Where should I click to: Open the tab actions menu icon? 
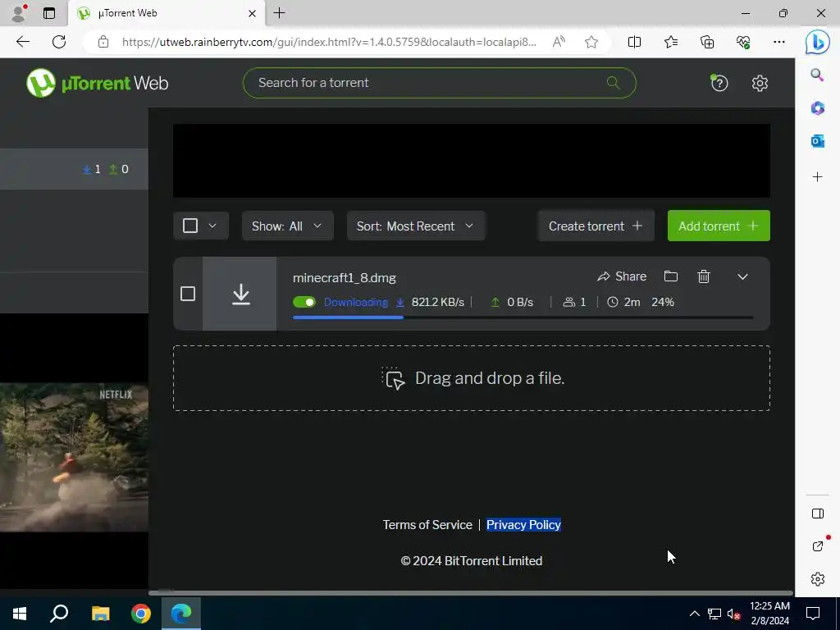(49, 13)
